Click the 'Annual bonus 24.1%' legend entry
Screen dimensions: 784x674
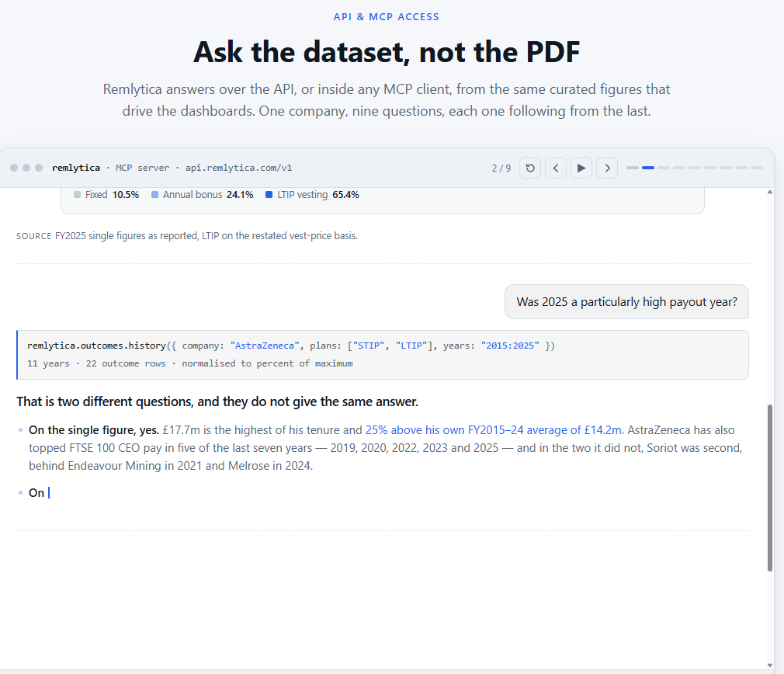[x=203, y=194]
